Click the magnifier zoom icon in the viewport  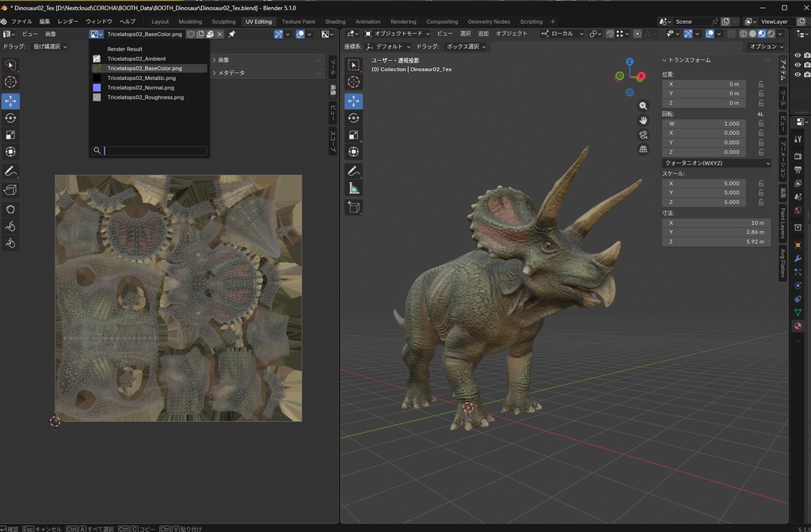(644, 105)
